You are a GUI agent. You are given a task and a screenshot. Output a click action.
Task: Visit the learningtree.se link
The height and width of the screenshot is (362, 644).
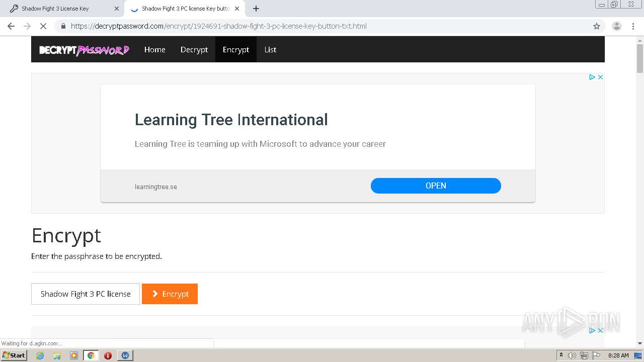[x=156, y=187]
